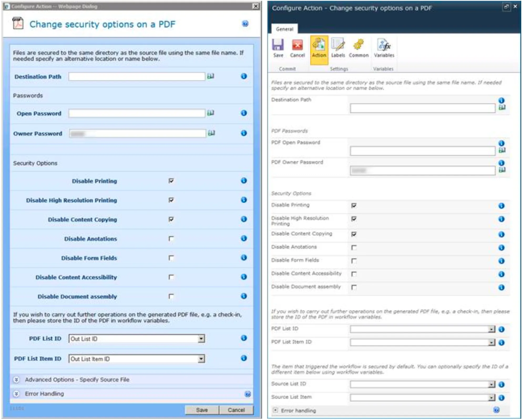Open lookup icon beside Owner Password in left dialog
Image resolution: width=522 pixels, height=420 pixels.
click(212, 133)
